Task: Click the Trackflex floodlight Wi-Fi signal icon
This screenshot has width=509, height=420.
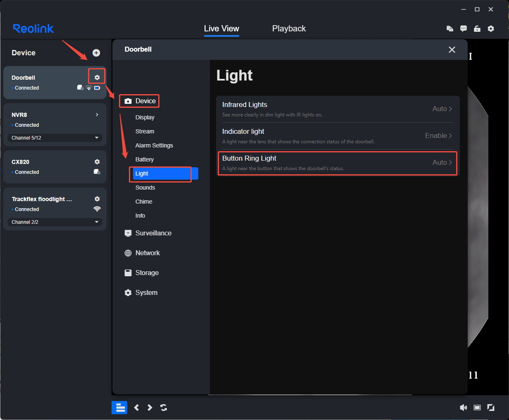Action: click(97, 209)
